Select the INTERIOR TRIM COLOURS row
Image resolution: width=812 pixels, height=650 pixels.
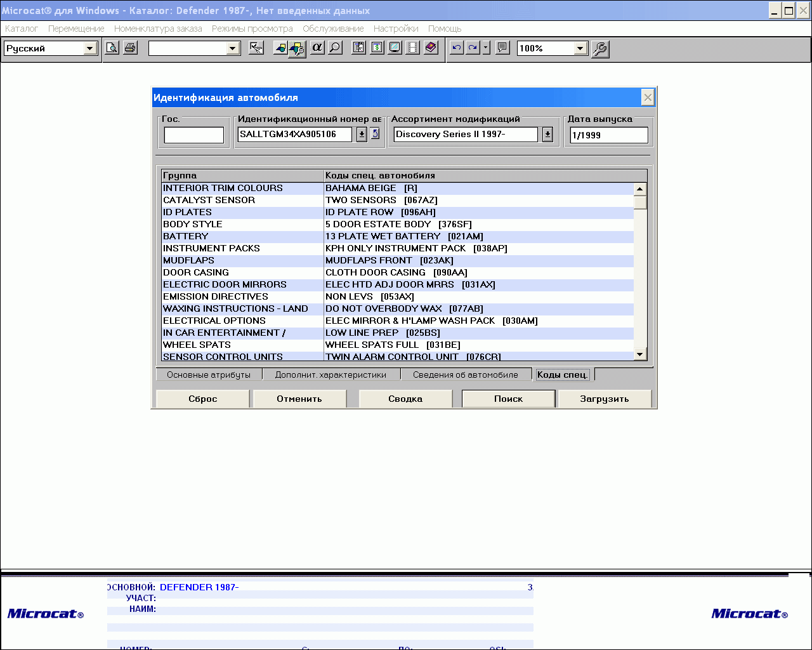(398, 188)
